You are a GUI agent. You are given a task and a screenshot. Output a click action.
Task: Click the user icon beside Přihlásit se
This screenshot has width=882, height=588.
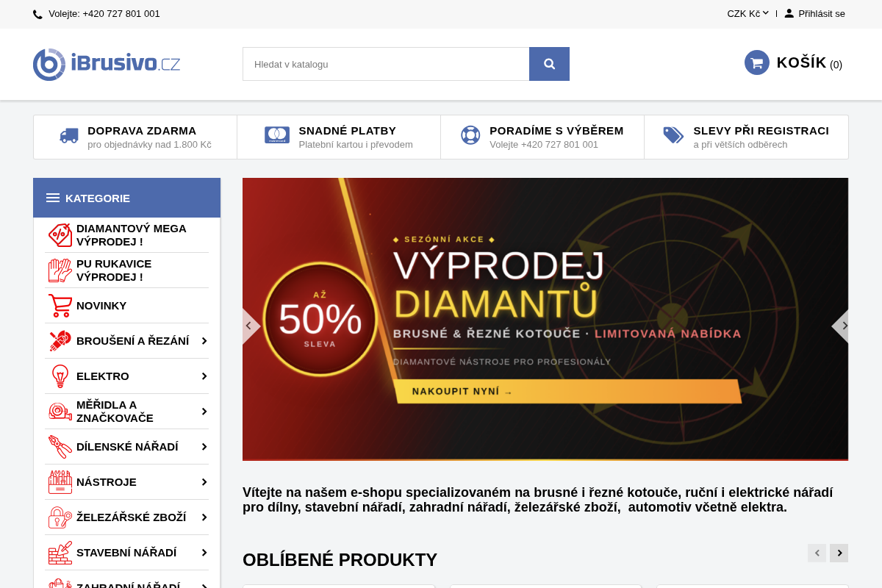click(x=789, y=13)
